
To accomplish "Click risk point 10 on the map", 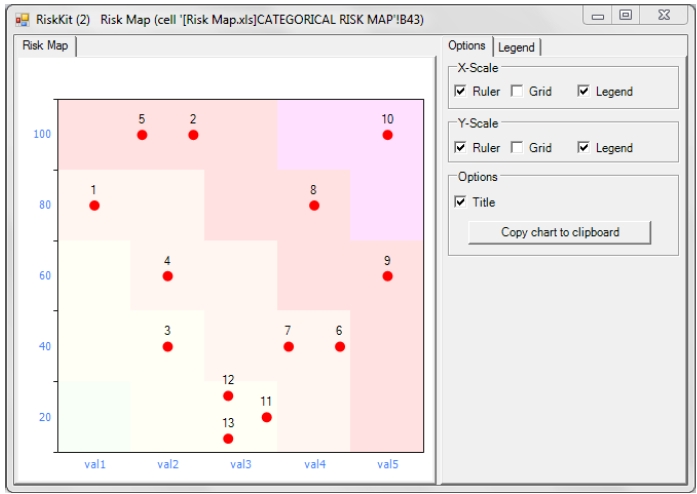I will 387,135.
